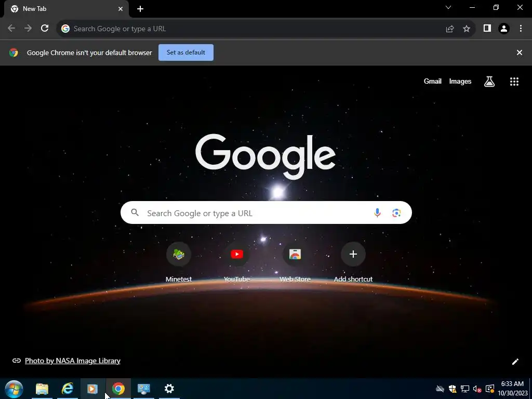Open Photo by NASA Image Library link

point(73,361)
